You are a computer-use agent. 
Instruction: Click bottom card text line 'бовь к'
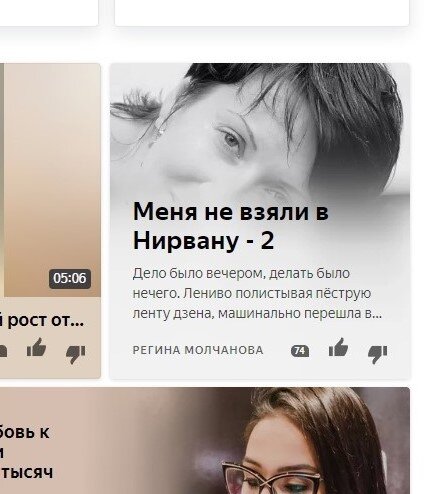click(x=25, y=433)
